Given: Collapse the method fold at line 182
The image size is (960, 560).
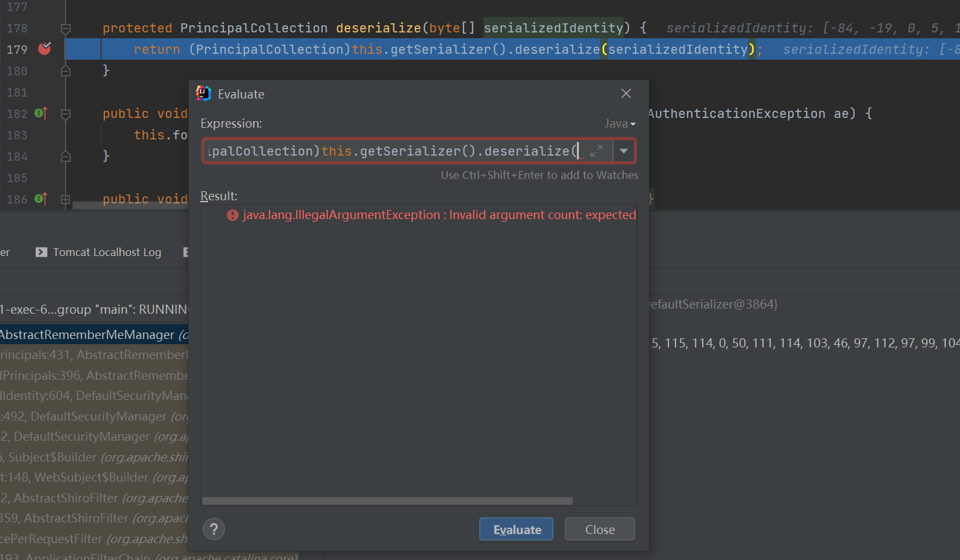Looking at the screenshot, I should tap(65, 114).
